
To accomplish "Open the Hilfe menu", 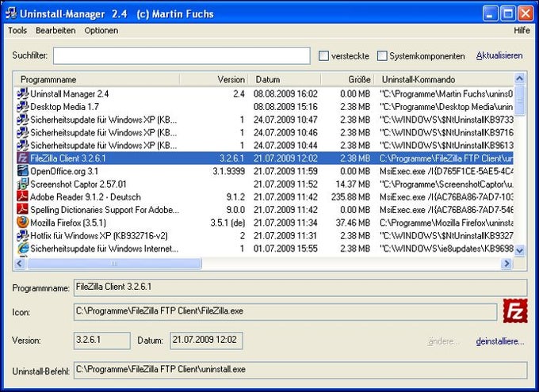I will pyautogui.click(x=522, y=30).
